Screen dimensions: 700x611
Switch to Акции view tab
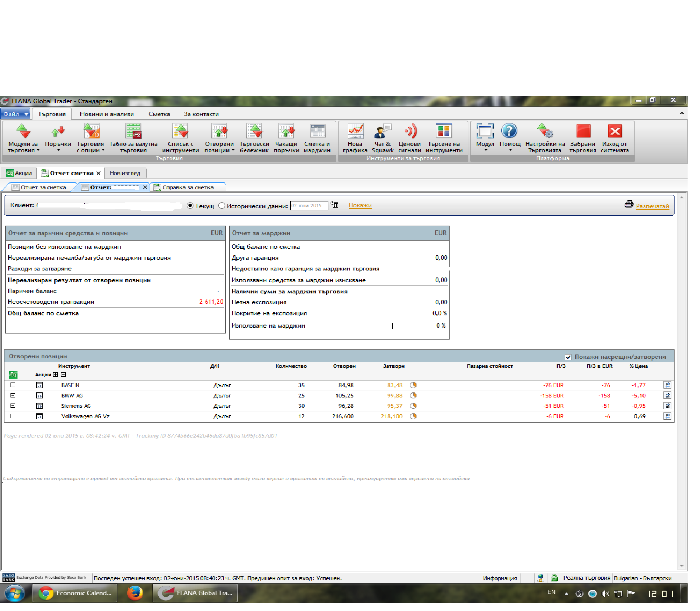pyautogui.click(x=19, y=173)
